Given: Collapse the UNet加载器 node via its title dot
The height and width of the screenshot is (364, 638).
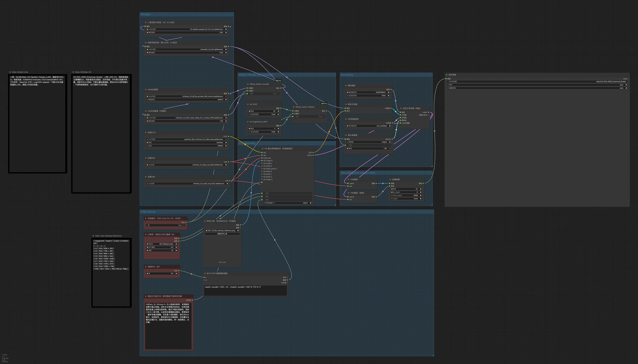Looking at the screenshot, I should 146,89.
